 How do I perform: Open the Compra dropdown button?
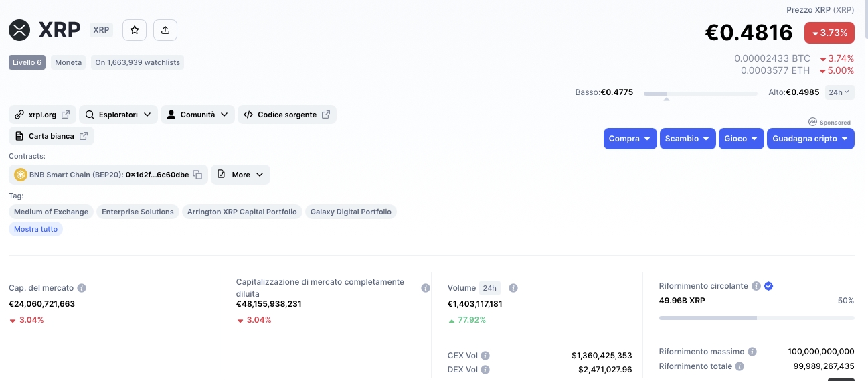pos(630,139)
